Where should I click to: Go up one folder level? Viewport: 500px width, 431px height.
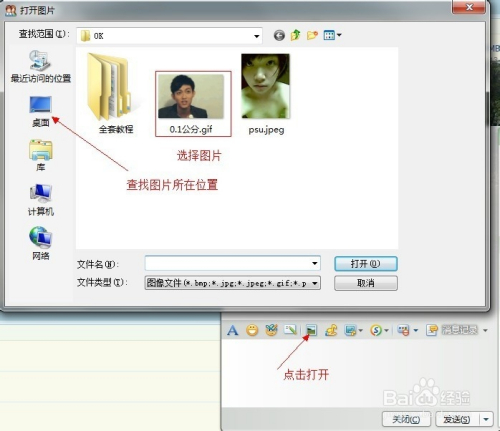296,35
